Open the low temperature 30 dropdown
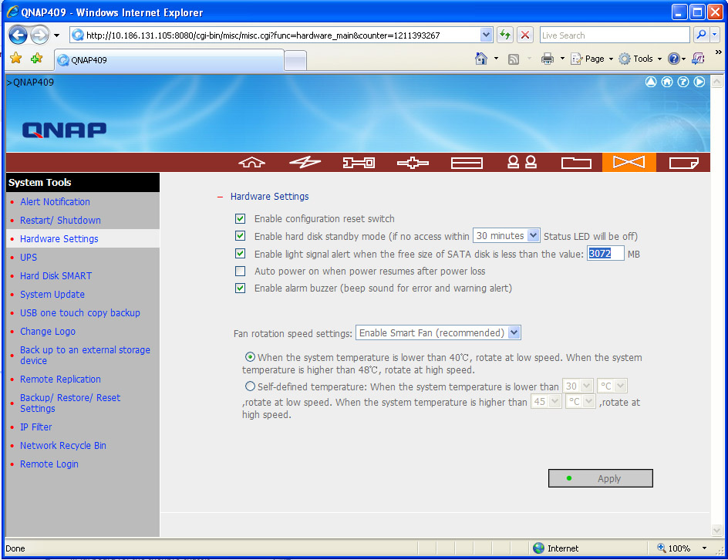This screenshot has width=728, height=560. pyautogui.click(x=577, y=386)
